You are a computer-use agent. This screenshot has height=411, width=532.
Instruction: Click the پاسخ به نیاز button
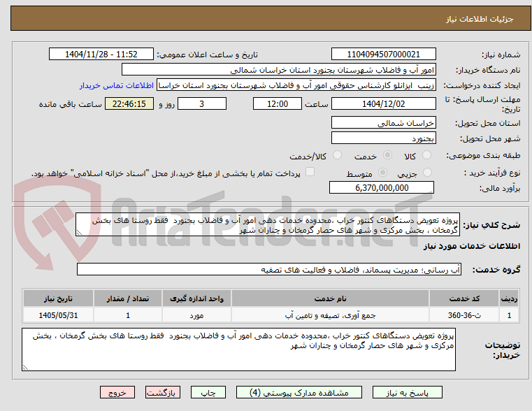tap(407, 392)
